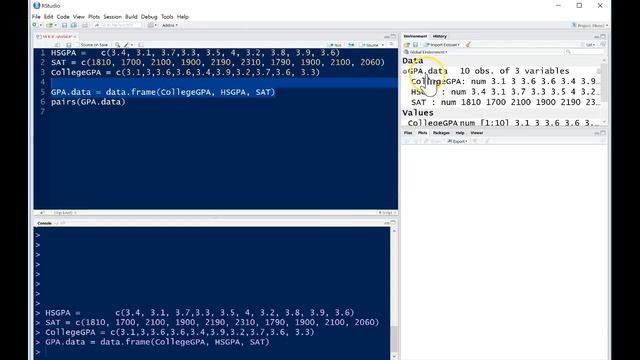The height and width of the screenshot is (360, 640).
Task: Maximize the Plots pane
Action: tap(603, 133)
